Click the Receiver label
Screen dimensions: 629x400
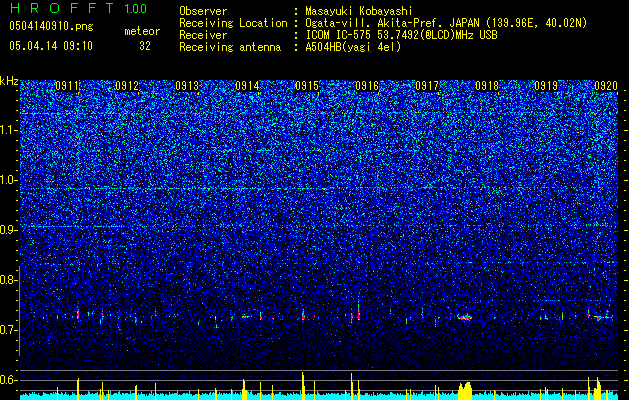pos(203,35)
